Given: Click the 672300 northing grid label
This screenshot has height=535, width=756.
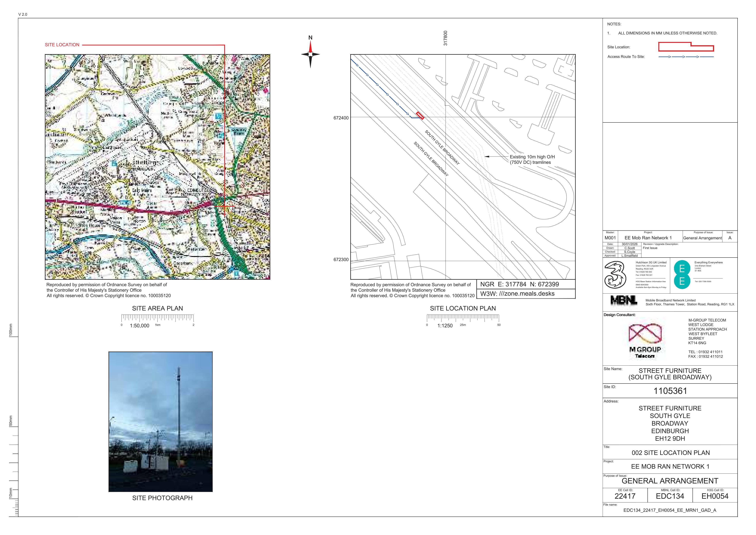Looking at the screenshot, I should coord(341,259).
